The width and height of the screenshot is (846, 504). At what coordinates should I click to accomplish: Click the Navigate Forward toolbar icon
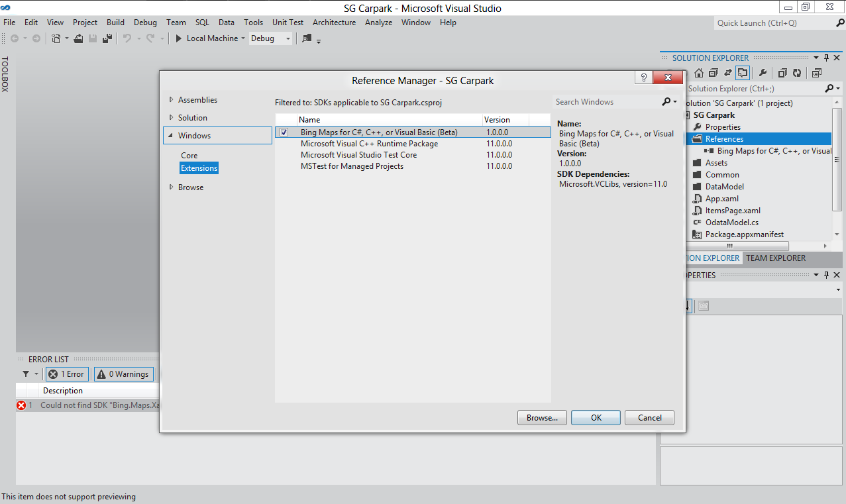tap(36, 38)
